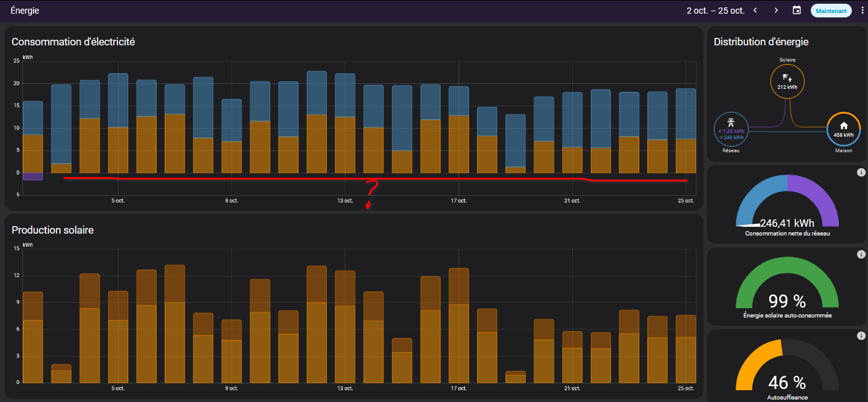Click the 246,41 kWh grid consumption gauge
Image resolution: width=868 pixels, height=402 pixels.
click(x=787, y=205)
